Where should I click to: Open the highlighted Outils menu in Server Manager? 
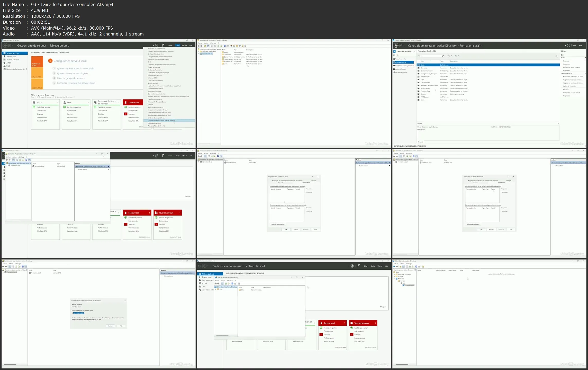tap(177, 46)
